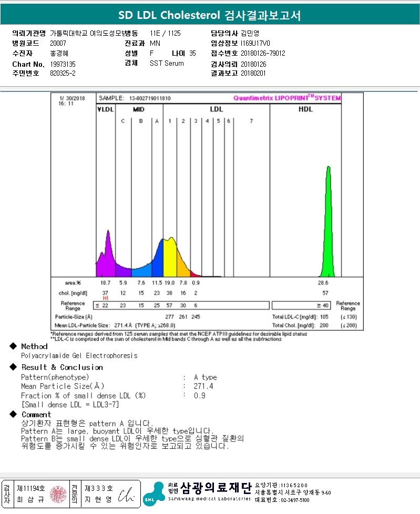Select hospital code value '20007'
The image size is (420, 514).
[x=58, y=43]
